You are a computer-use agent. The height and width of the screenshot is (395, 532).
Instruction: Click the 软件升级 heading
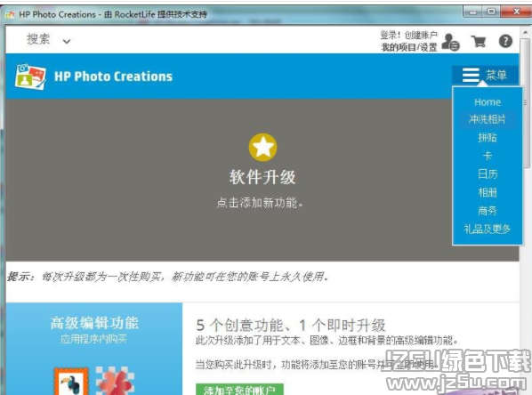coord(262,177)
